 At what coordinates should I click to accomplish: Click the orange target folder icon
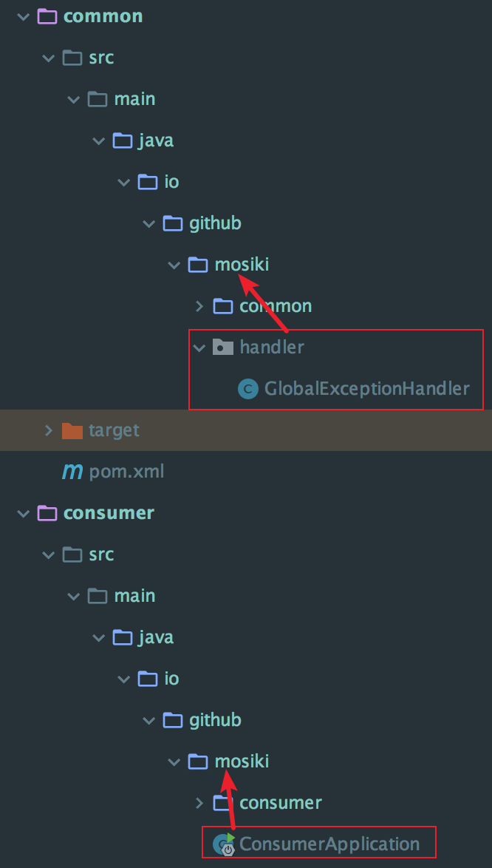pos(72,430)
